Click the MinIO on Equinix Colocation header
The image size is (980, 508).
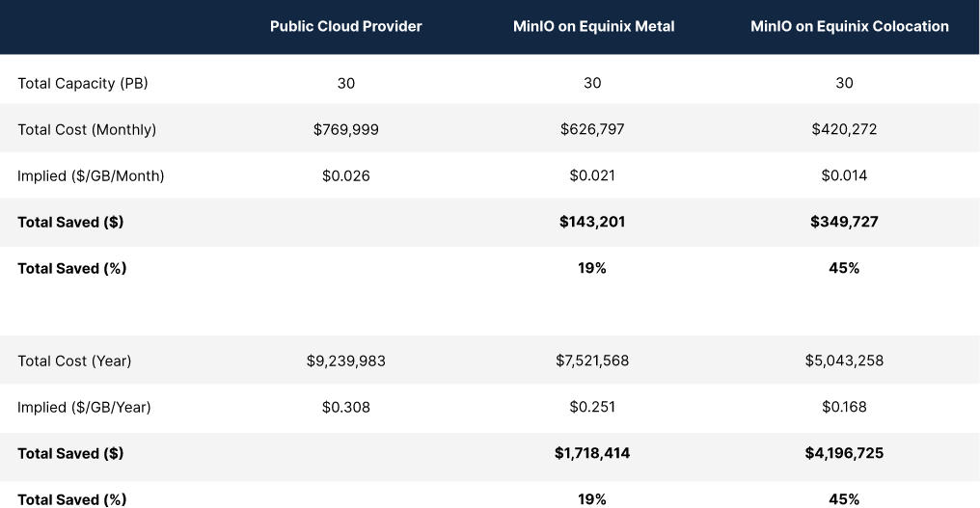[x=849, y=27]
